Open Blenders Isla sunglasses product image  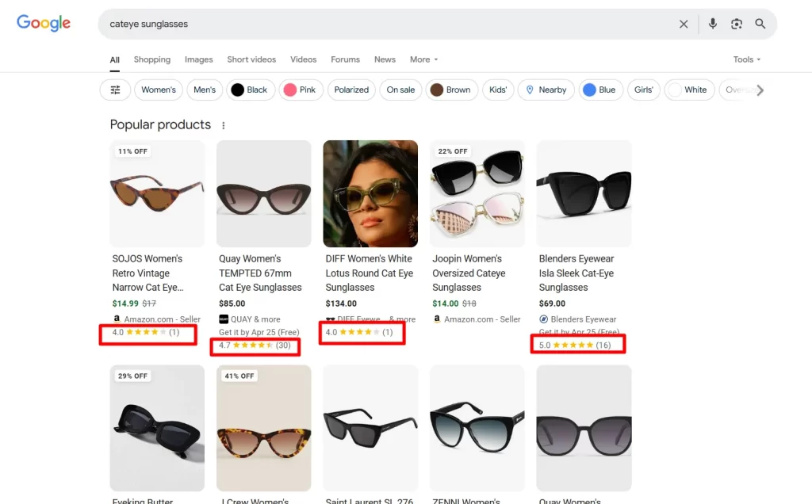[584, 193]
